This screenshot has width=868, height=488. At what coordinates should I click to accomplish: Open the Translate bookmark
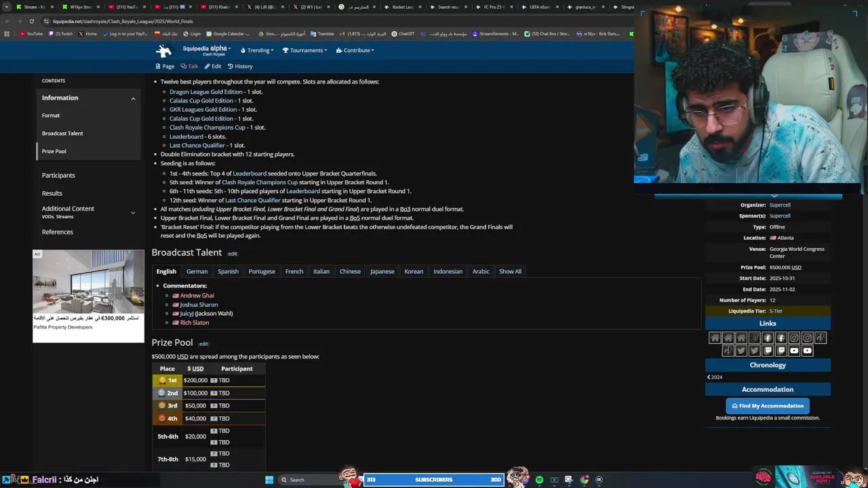click(322, 33)
